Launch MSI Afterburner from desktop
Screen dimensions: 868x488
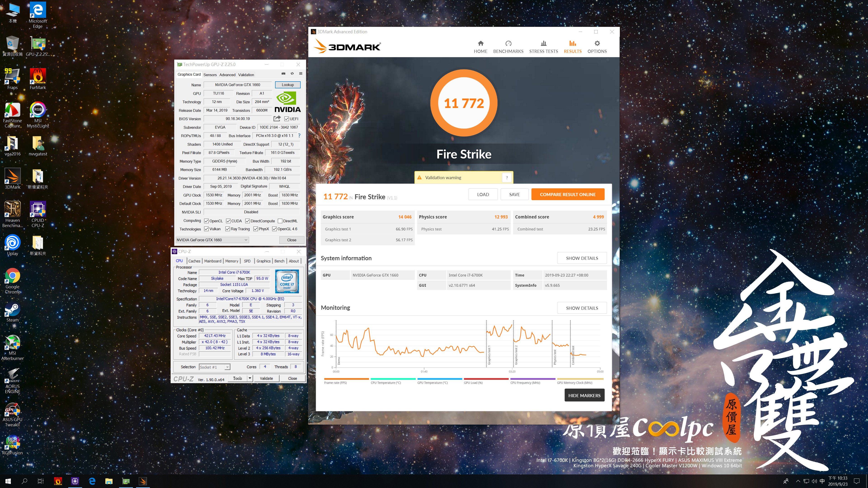click(x=12, y=347)
